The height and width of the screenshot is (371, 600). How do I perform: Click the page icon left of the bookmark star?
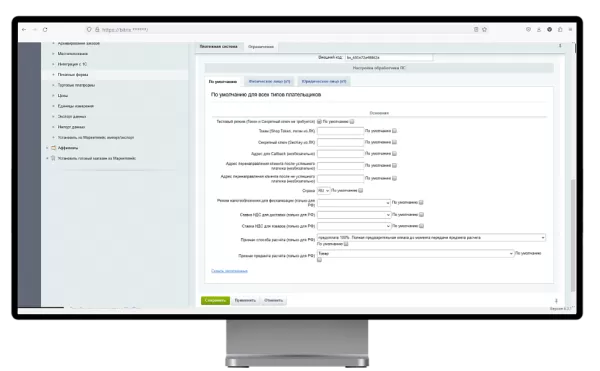click(x=476, y=29)
